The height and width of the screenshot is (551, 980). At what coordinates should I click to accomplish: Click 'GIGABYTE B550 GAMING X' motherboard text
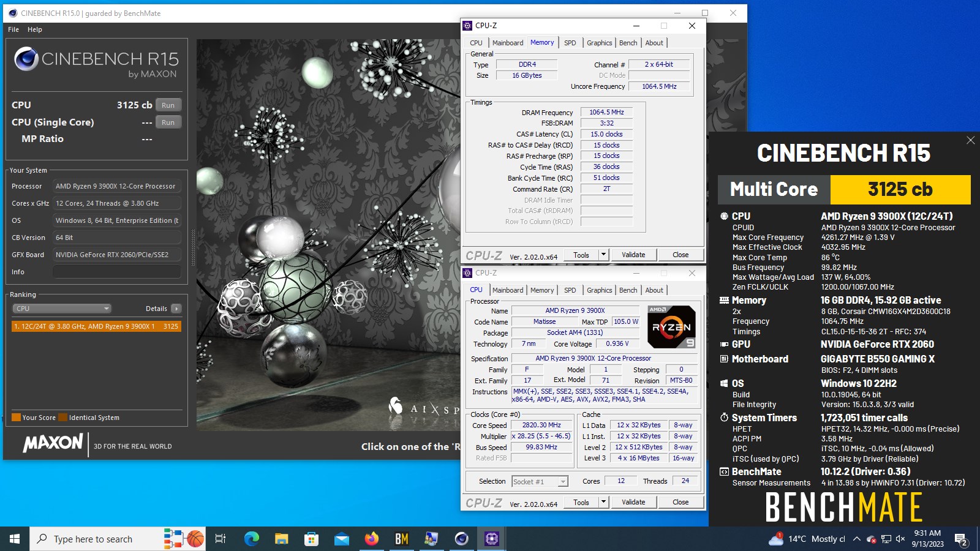tap(878, 359)
